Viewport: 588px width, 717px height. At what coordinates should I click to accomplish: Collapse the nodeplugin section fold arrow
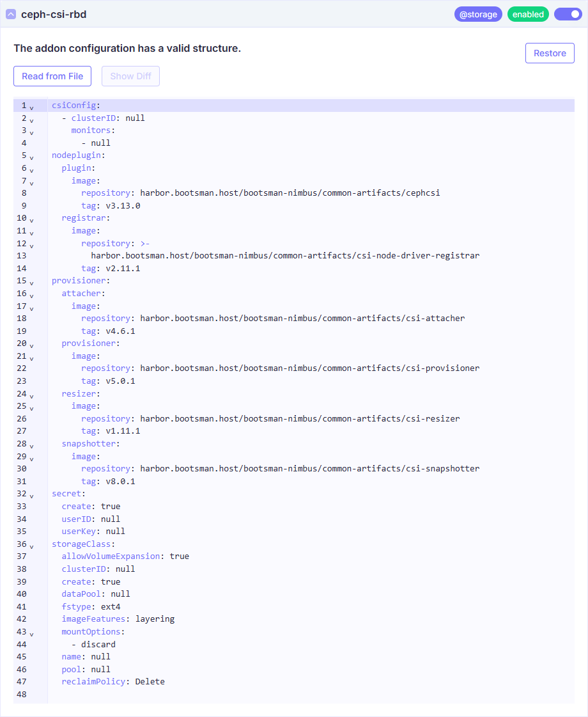click(31, 157)
